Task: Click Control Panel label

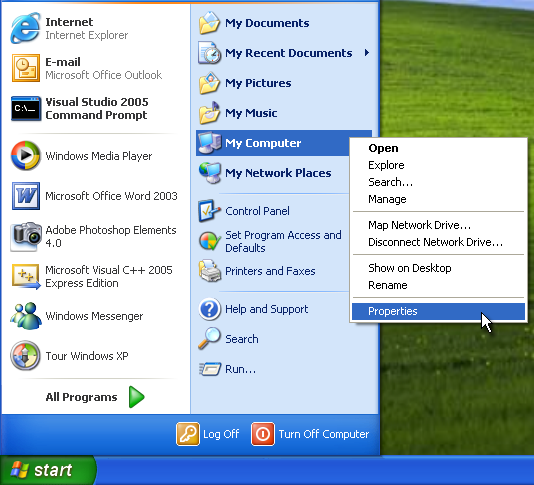Action: [257, 211]
